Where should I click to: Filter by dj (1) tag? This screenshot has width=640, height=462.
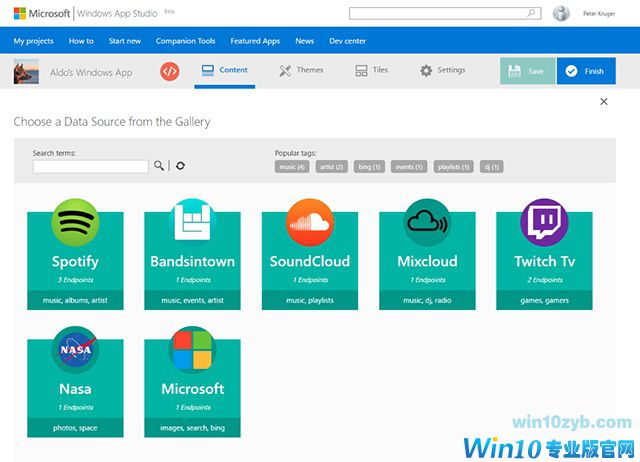point(491,167)
